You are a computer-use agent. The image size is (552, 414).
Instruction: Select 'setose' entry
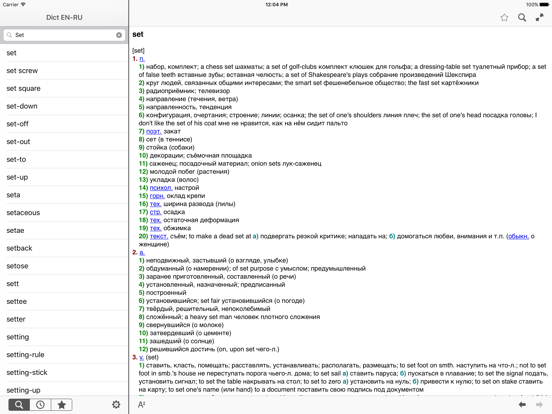point(64,266)
